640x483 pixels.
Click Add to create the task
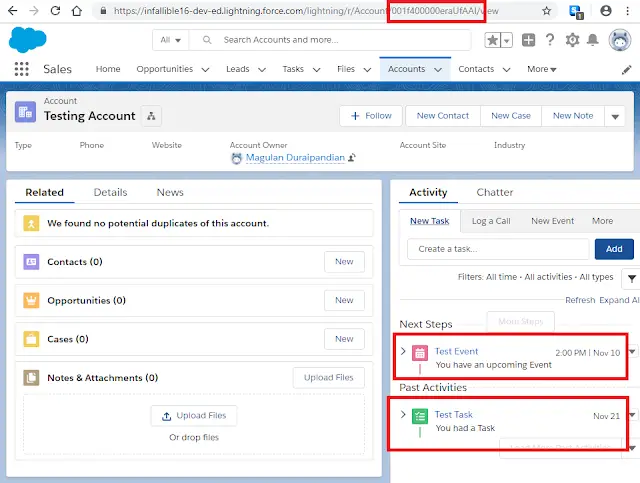[614, 249]
